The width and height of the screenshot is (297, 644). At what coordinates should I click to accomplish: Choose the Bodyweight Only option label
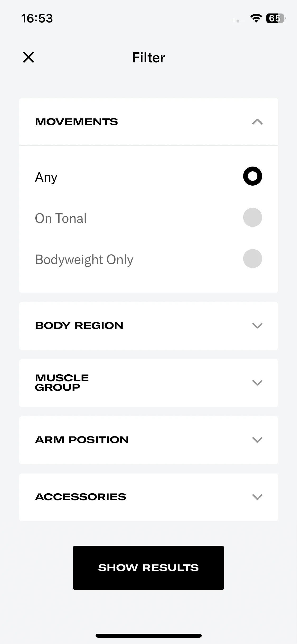coord(84,260)
